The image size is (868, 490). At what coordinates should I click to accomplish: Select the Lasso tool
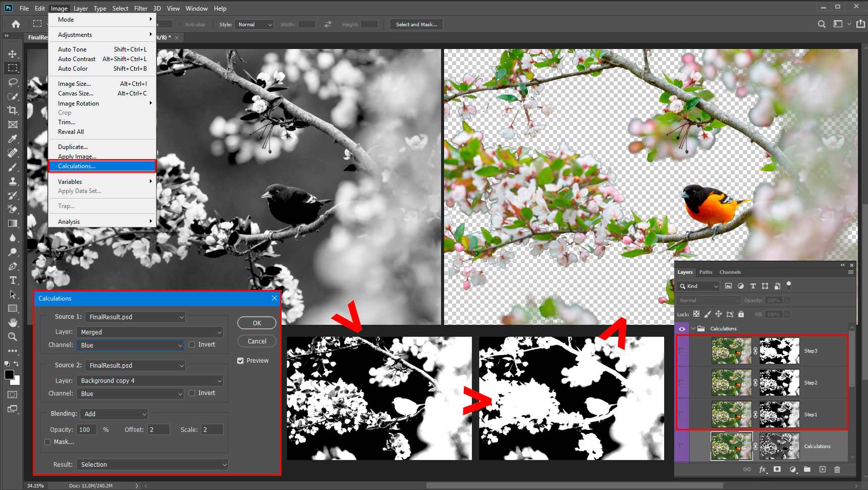click(x=13, y=82)
